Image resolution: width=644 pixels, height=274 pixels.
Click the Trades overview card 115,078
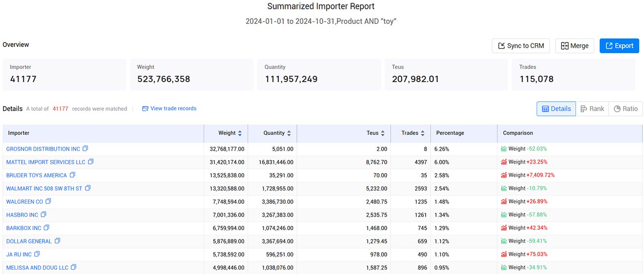coord(574,74)
